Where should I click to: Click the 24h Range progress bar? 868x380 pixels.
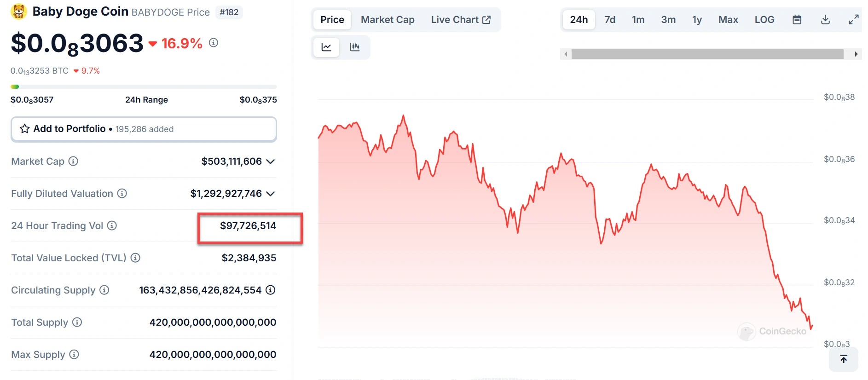(x=144, y=86)
